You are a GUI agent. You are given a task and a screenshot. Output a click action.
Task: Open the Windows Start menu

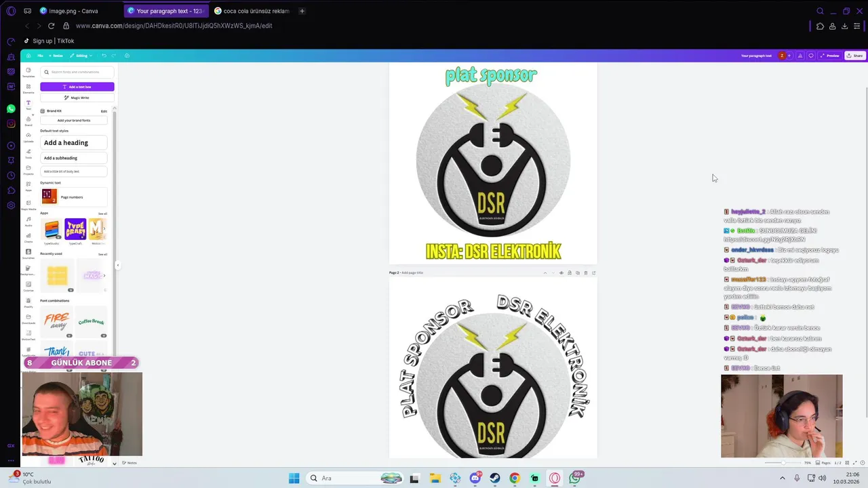coord(294,478)
